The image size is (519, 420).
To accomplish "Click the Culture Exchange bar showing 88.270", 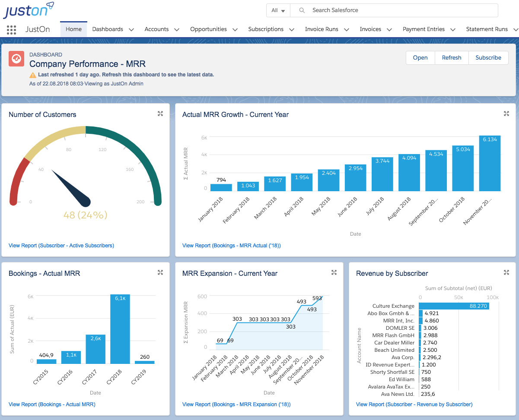I will click(x=454, y=306).
